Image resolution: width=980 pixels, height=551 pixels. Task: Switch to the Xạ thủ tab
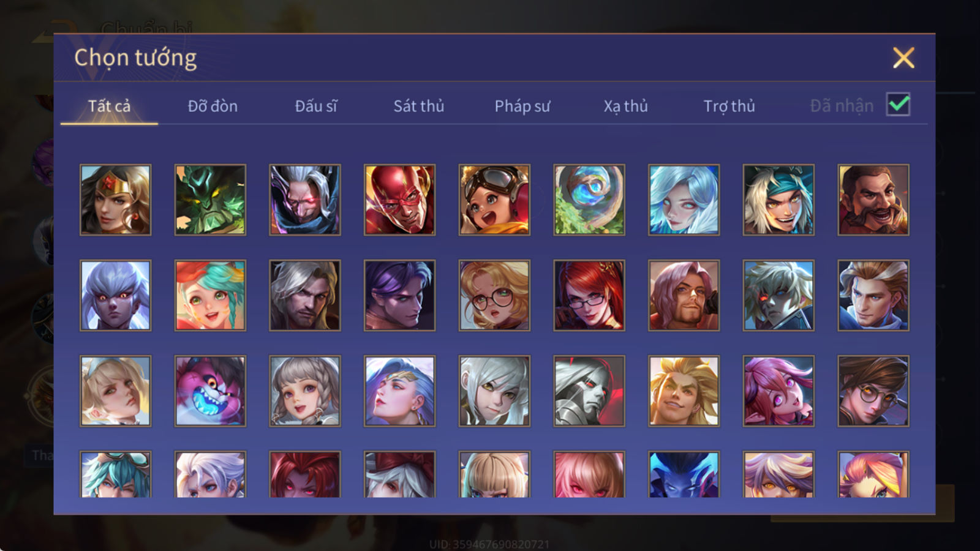point(625,106)
